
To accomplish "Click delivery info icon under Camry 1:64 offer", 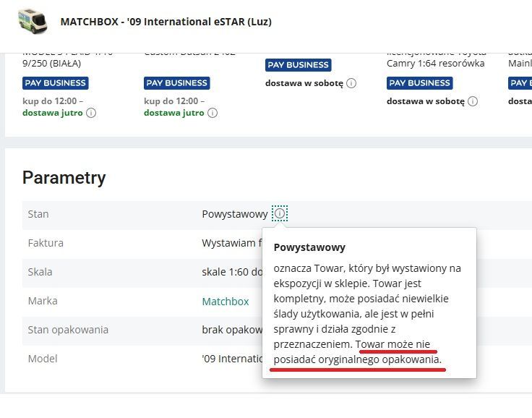I will point(471,101).
